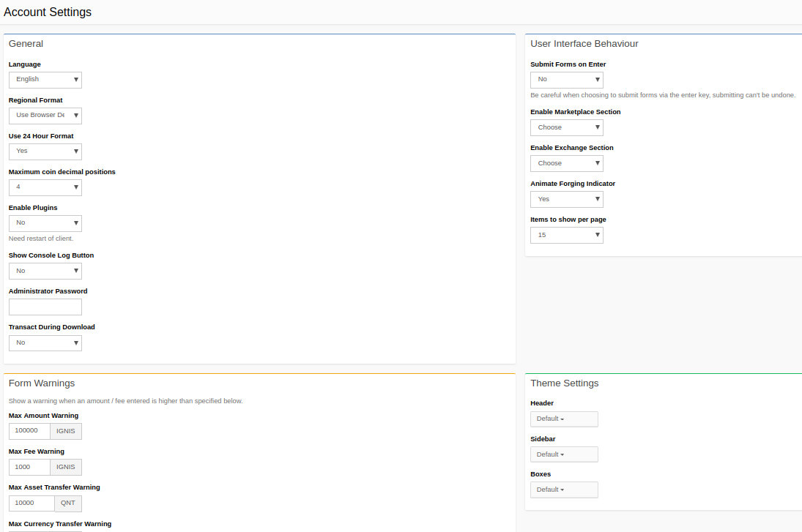The height and width of the screenshot is (532, 802).
Task: Open the Header theme Default button
Action: pyautogui.click(x=564, y=419)
